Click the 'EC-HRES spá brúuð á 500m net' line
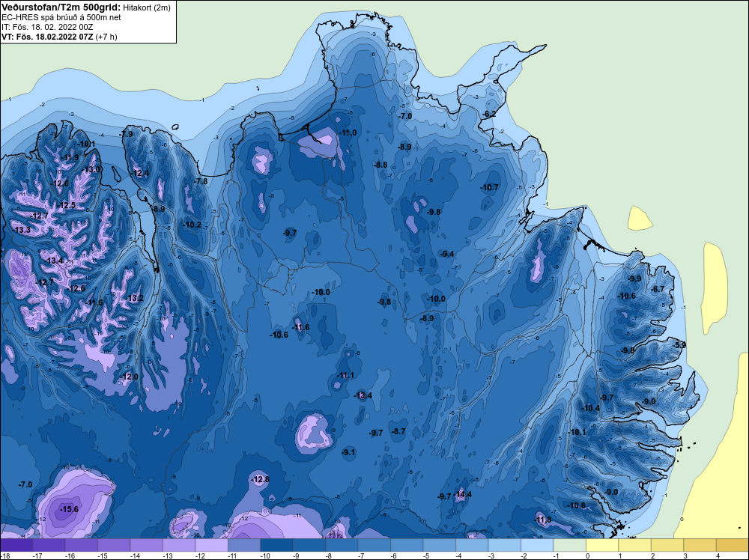 61,17
